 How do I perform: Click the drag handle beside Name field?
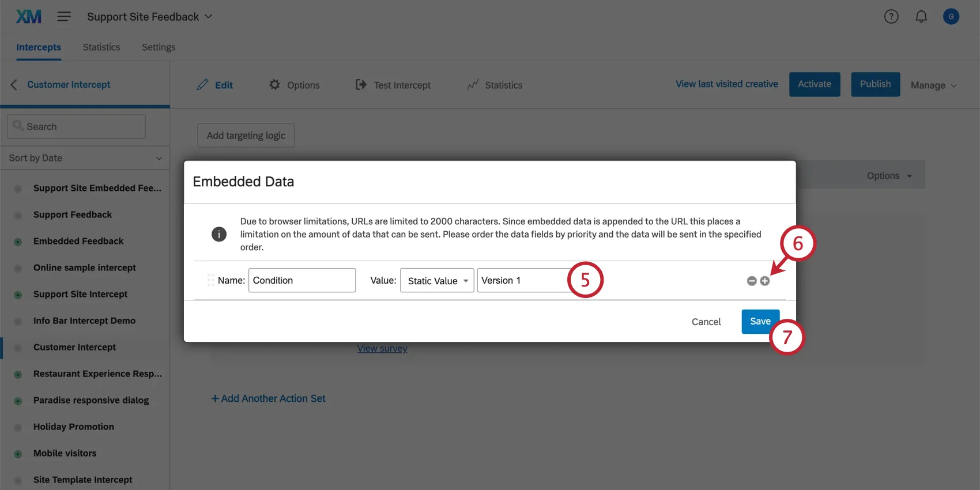[x=210, y=280]
